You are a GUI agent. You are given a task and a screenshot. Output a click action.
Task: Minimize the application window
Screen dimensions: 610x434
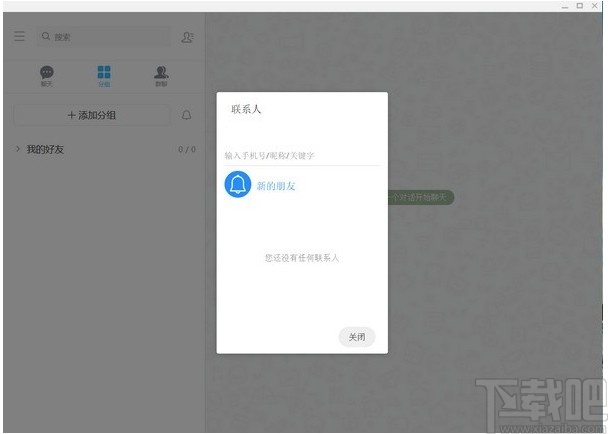pos(565,6)
